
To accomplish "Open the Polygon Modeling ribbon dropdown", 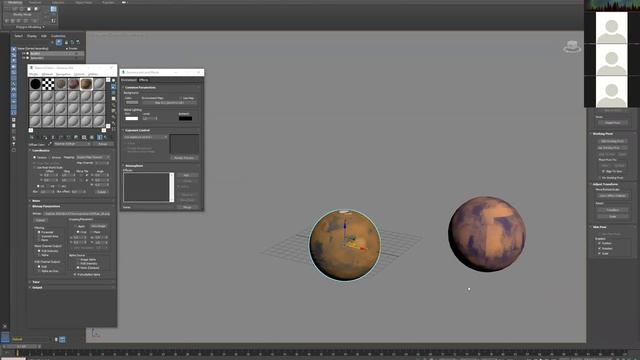I will [x=30, y=27].
